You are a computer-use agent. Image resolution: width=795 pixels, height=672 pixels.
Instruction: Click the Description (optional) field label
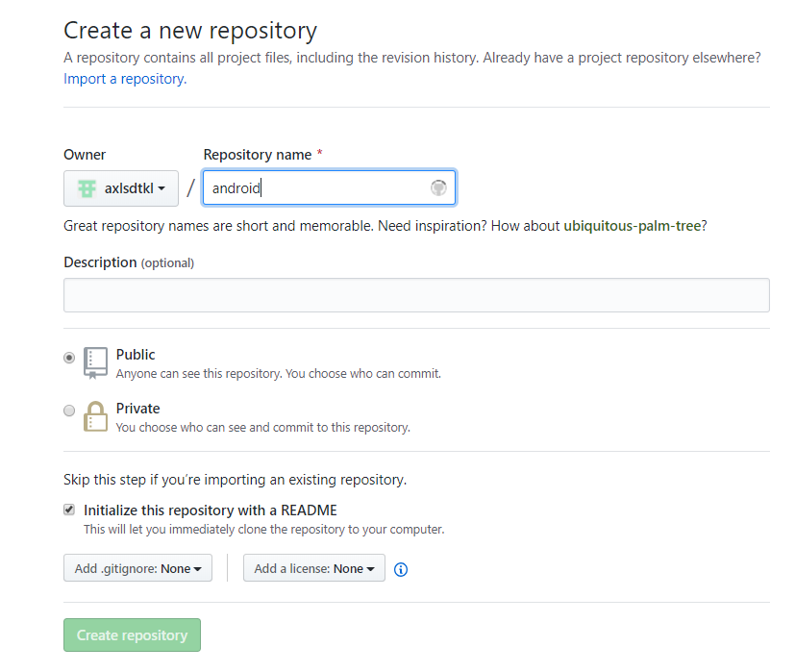(x=128, y=262)
